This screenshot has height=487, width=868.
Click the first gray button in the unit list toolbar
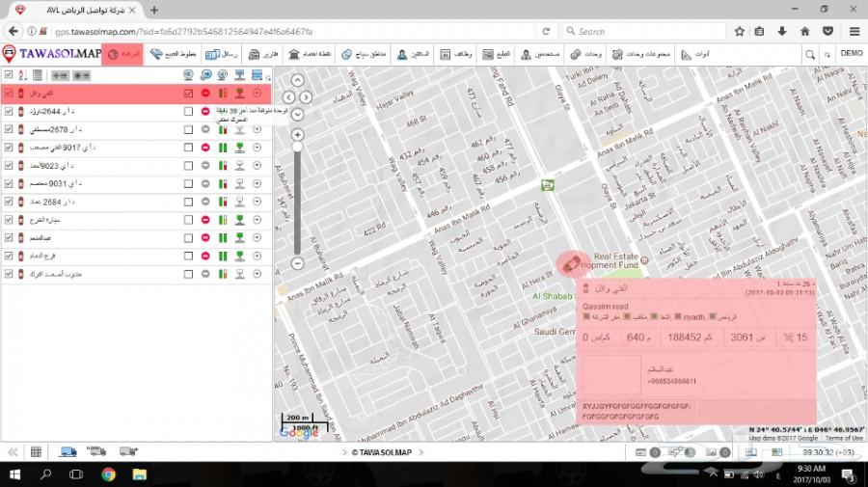click(61, 75)
